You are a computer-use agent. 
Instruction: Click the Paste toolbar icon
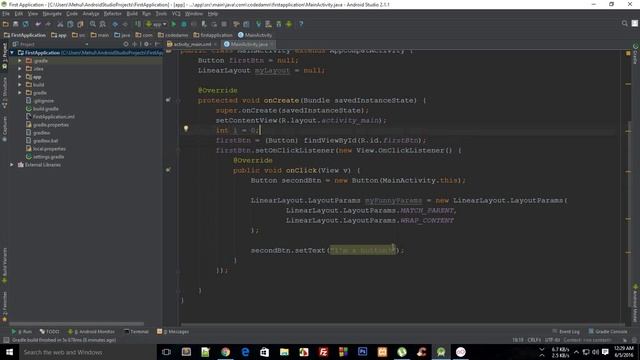click(x=80, y=24)
